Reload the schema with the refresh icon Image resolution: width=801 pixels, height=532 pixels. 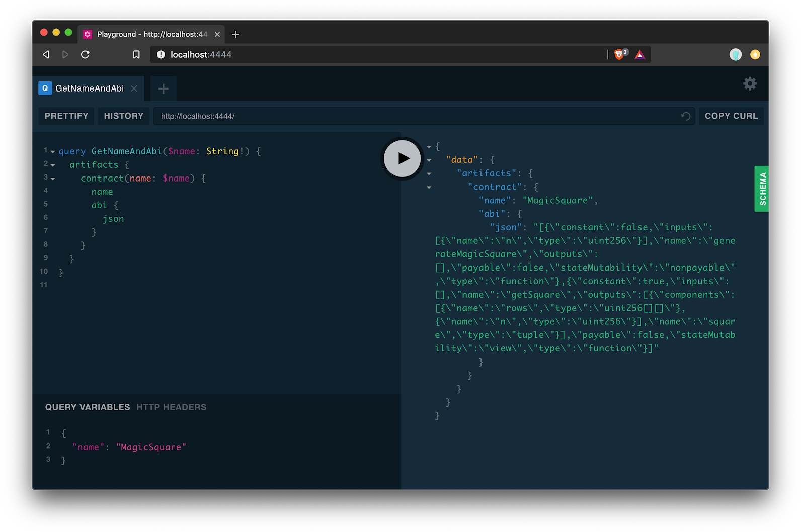685,116
